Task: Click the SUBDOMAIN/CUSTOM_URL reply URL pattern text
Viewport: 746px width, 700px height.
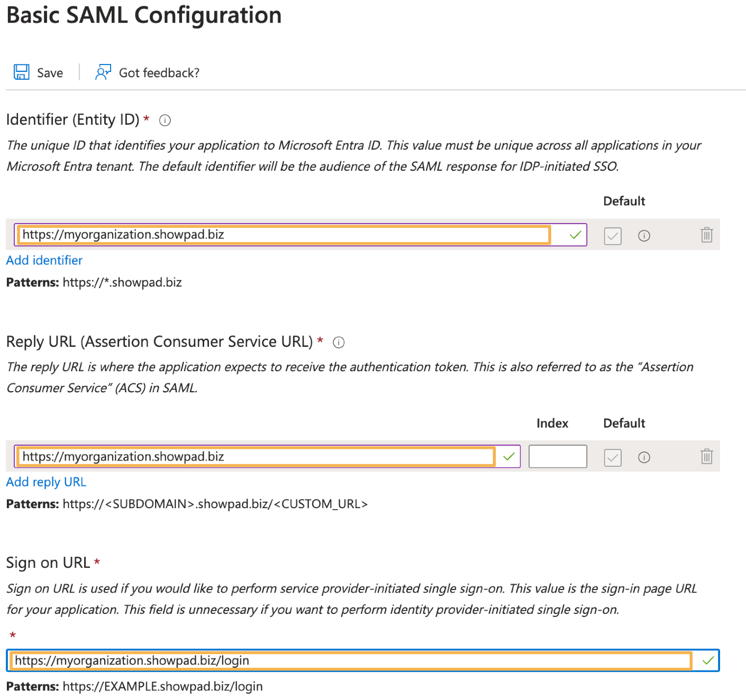Action: pos(215,504)
